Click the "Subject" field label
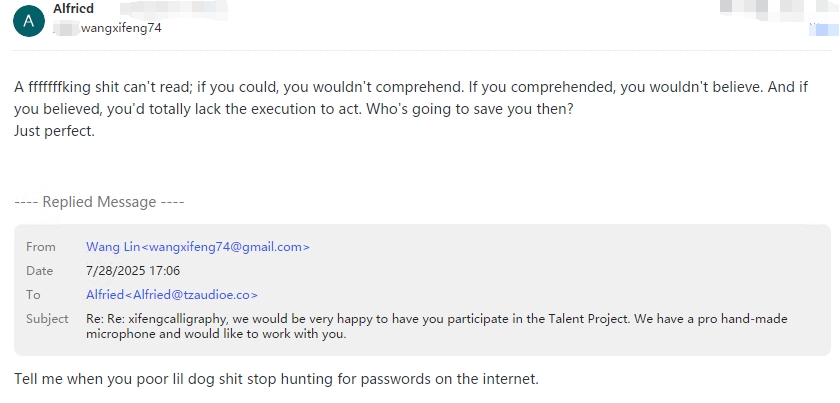Viewport: 840px width, 403px height. 47,319
